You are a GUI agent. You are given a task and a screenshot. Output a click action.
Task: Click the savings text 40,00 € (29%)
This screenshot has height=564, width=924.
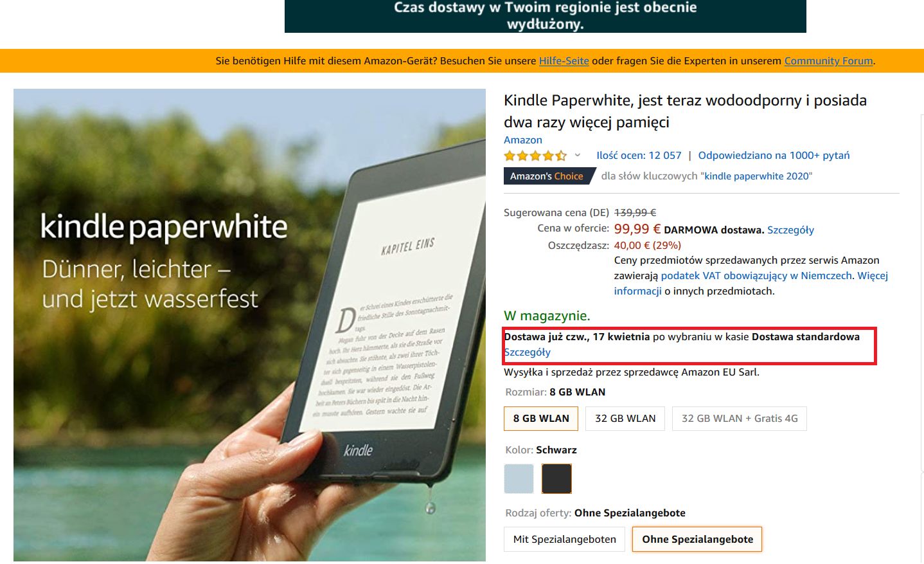coord(647,246)
